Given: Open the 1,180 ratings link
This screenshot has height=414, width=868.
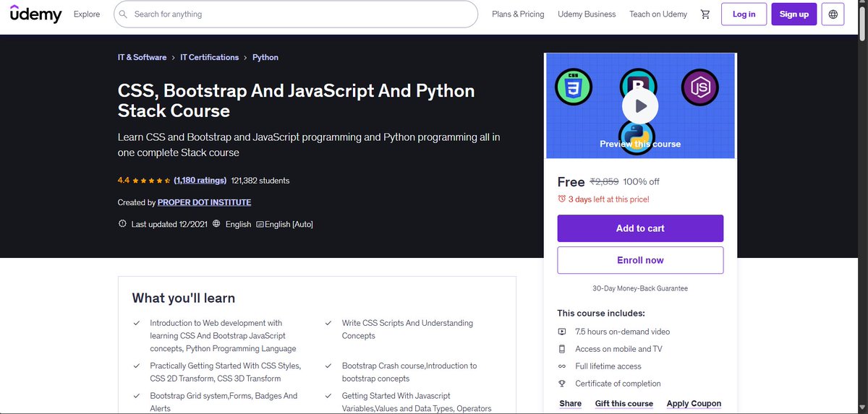Looking at the screenshot, I should click(200, 181).
